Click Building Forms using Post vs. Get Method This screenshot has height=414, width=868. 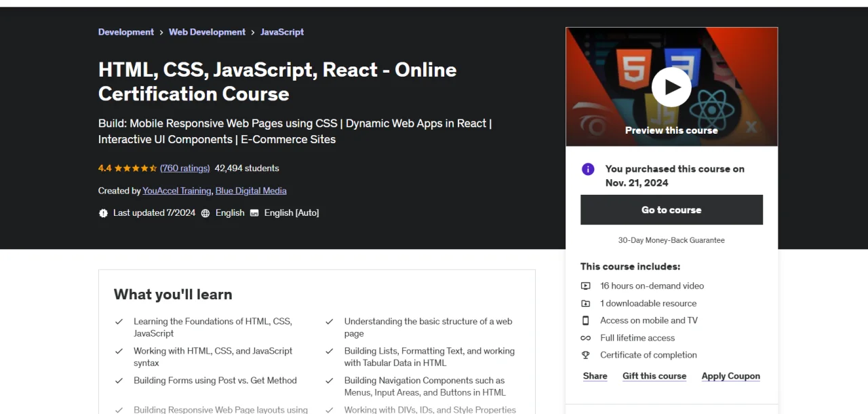(x=215, y=381)
